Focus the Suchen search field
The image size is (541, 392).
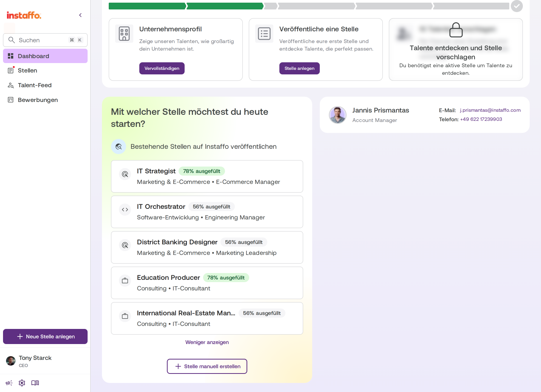click(x=45, y=40)
